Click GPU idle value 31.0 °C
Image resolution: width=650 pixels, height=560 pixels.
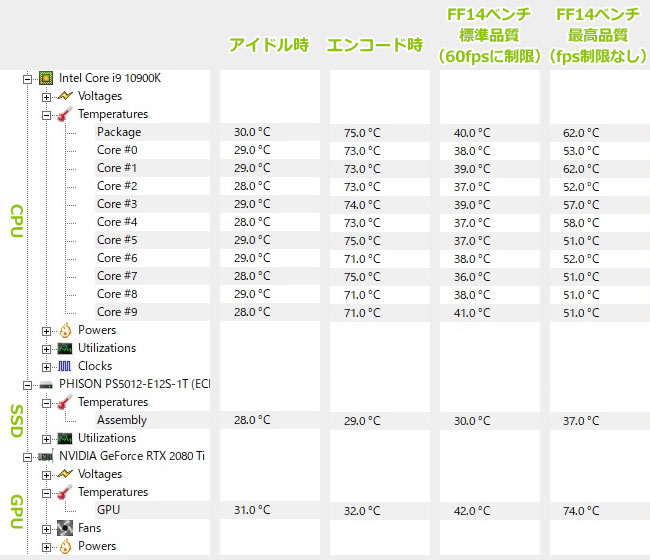[252, 510]
